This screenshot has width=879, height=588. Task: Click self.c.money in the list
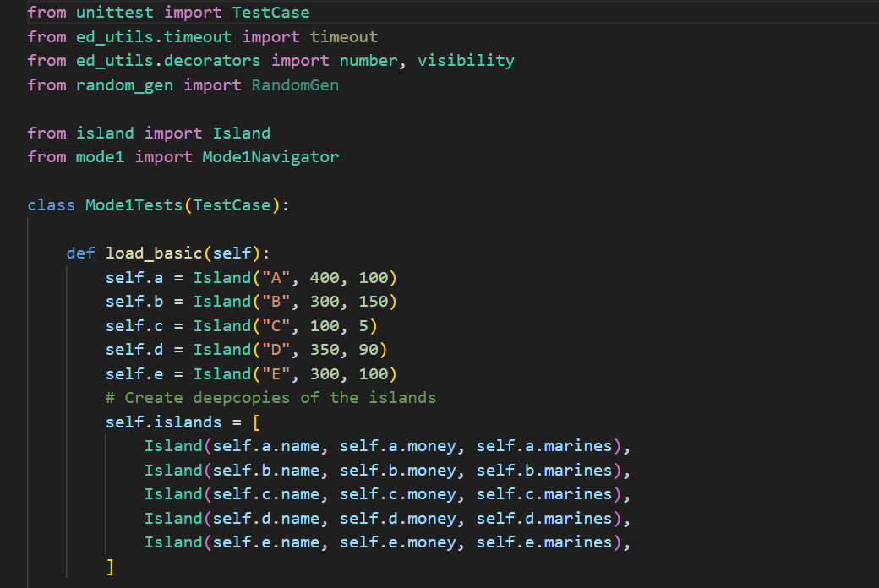tap(397, 494)
